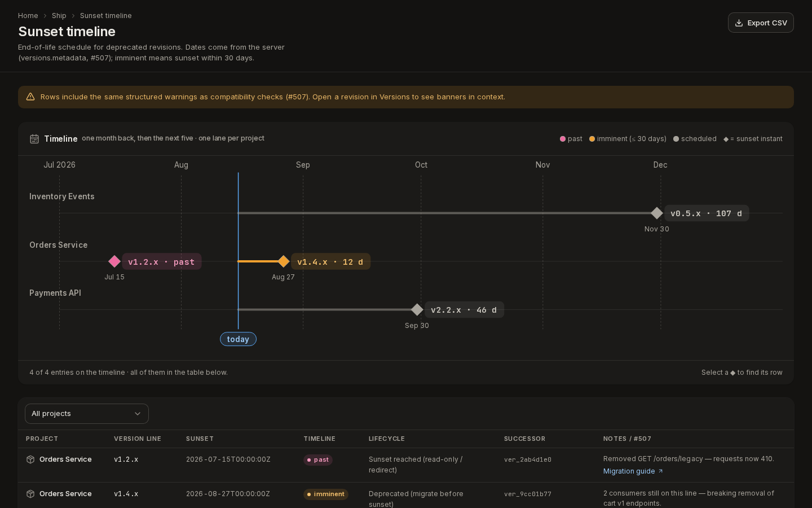
Task: Click the pink past legend dot
Action: tap(563, 139)
